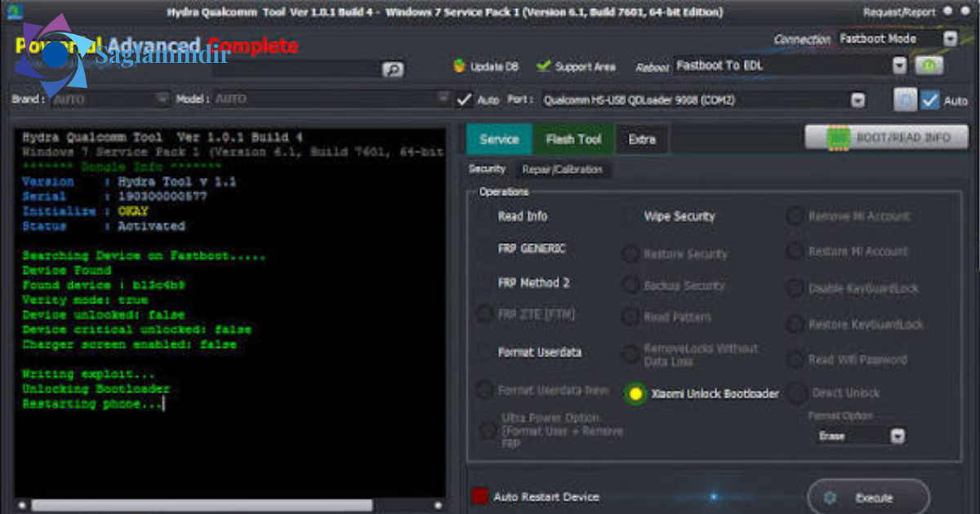Expand the Brand AUTO dropdown

[x=162, y=100]
